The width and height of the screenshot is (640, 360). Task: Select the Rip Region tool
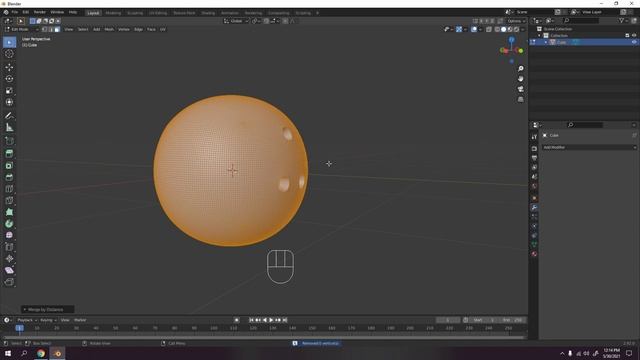pyautogui.click(x=9, y=282)
